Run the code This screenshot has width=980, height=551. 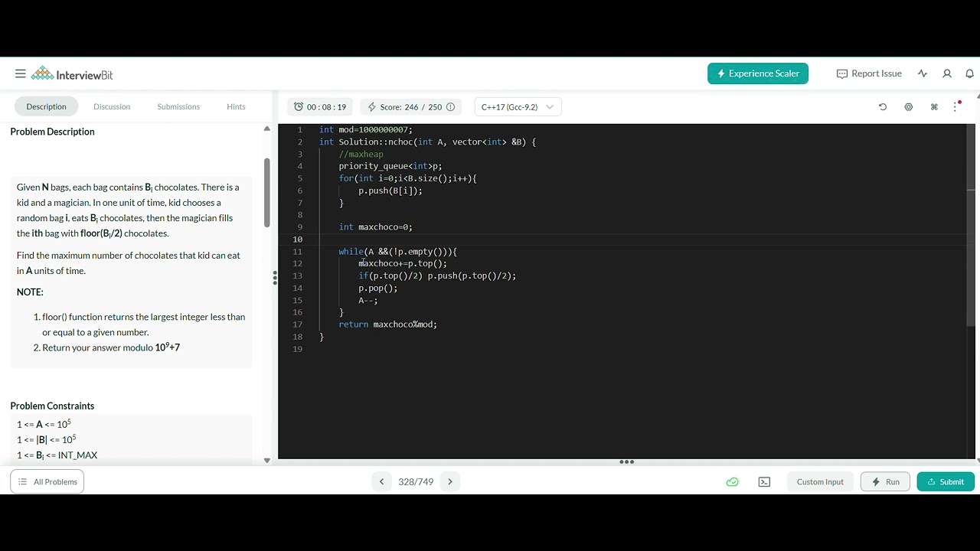coord(885,481)
